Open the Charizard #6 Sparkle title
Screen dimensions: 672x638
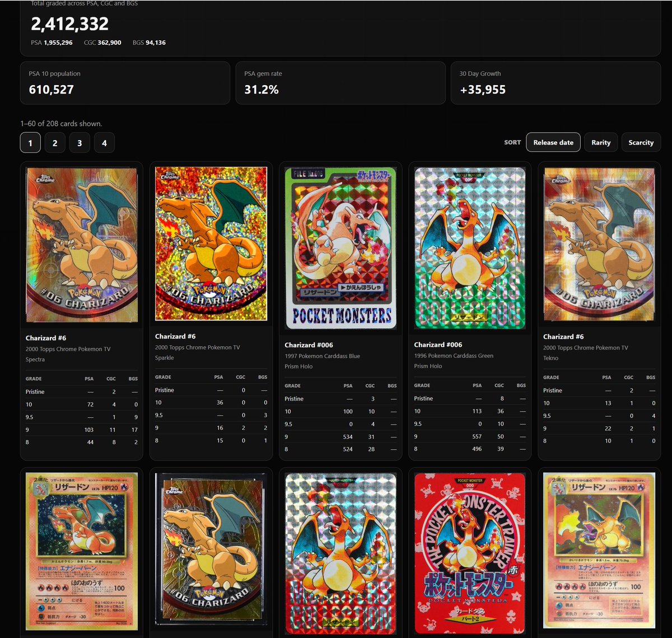pyautogui.click(x=175, y=337)
